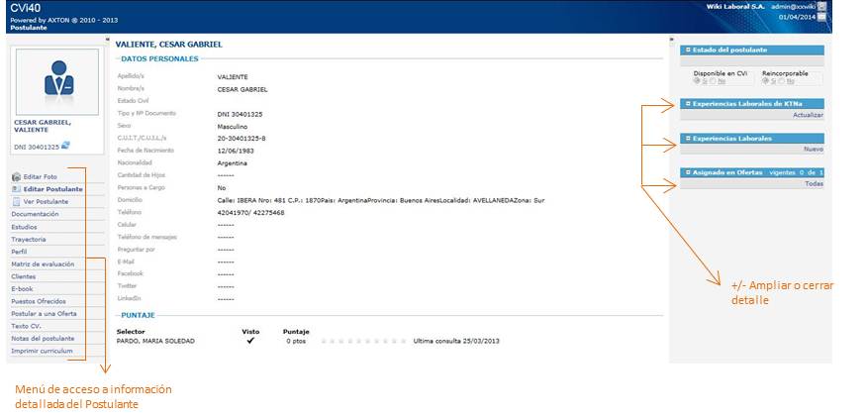Select 'Si' for Reincorporable

pos(765,81)
